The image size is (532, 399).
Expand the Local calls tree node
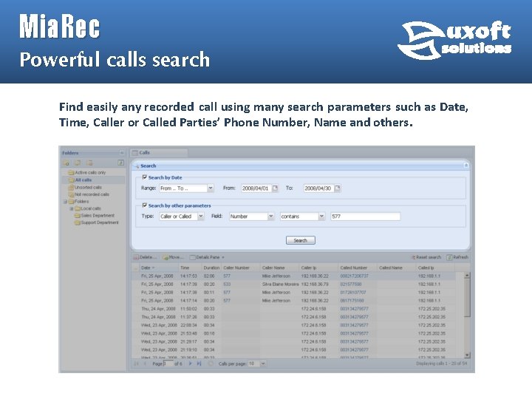(72, 208)
